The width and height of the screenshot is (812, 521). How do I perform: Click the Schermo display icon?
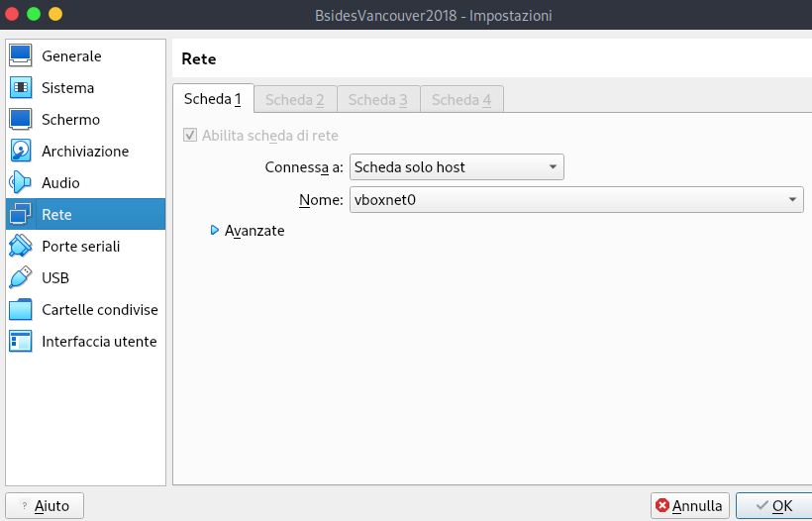click(x=20, y=119)
